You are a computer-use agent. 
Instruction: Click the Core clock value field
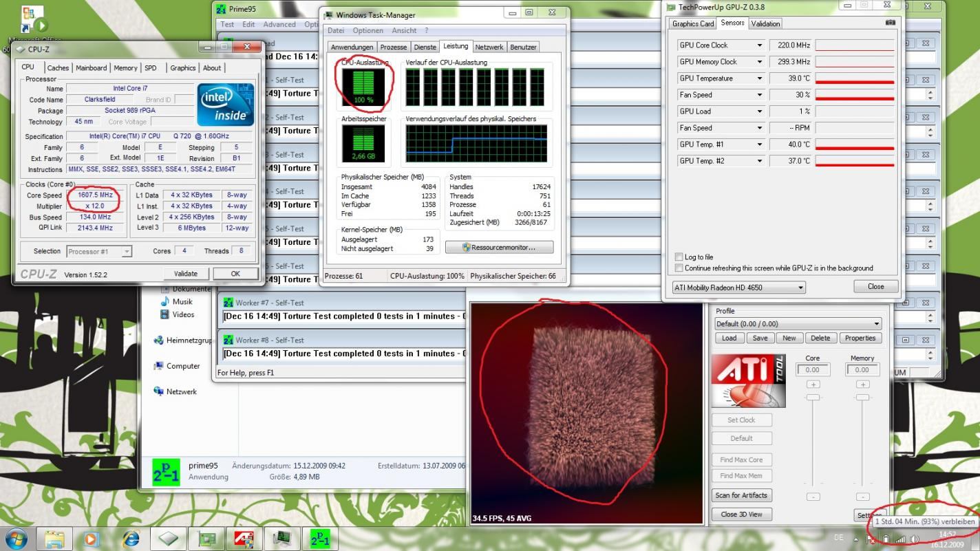click(x=813, y=369)
